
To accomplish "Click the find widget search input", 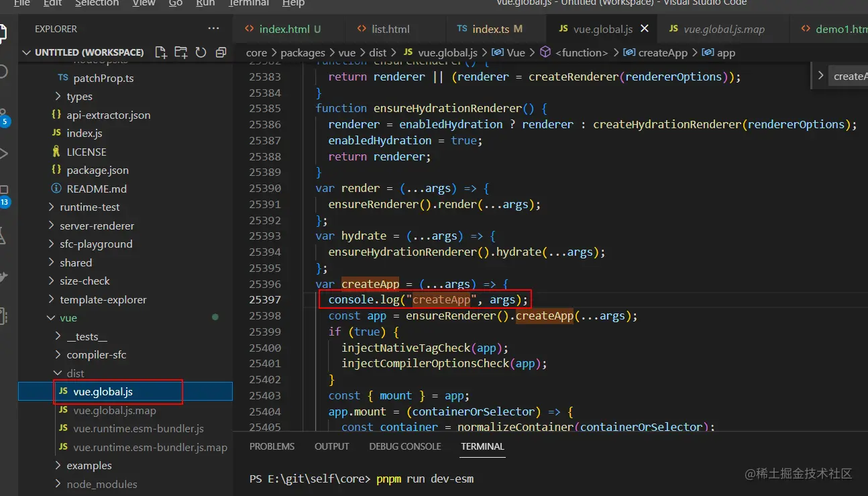I will [849, 76].
